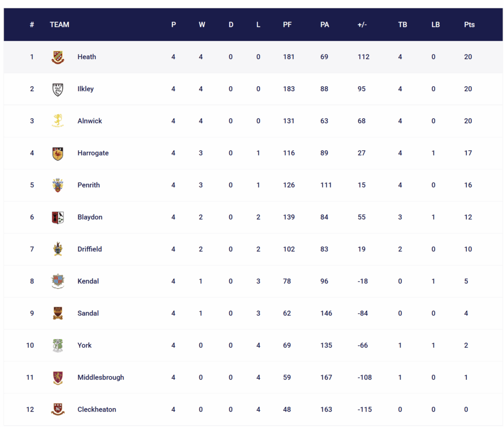Click the Blaydon club crest icon
The width and height of the screenshot is (504, 427).
pos(58,217)
